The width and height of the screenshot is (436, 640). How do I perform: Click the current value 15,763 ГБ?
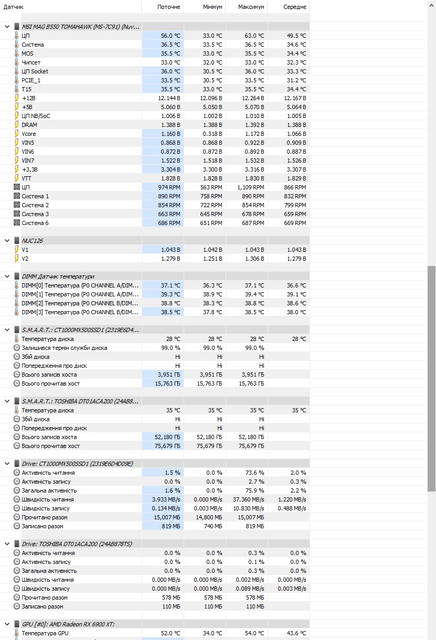pyautogui.click(x=167, y=384)
